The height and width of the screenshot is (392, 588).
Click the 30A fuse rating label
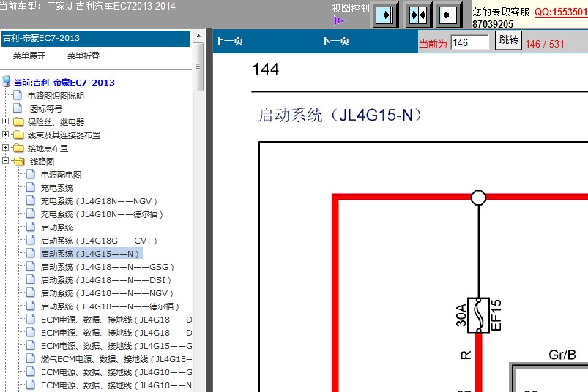461,315
